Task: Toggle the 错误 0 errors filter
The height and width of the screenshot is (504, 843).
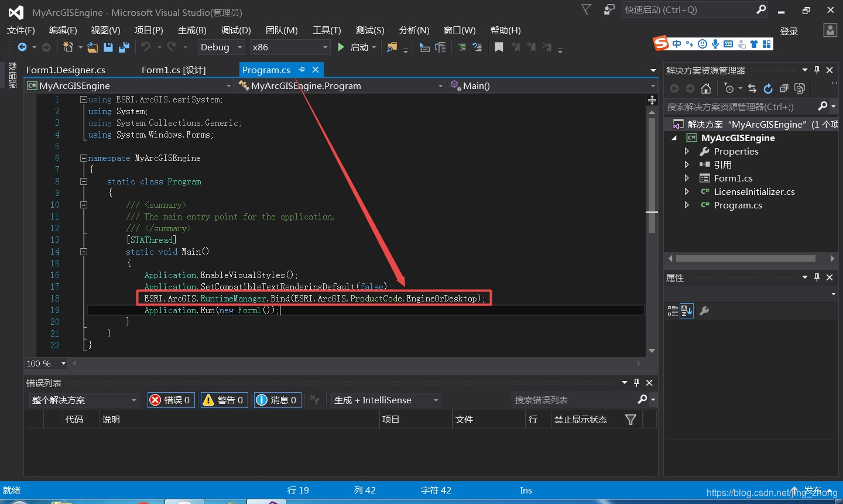Action: tap(171, 400)
